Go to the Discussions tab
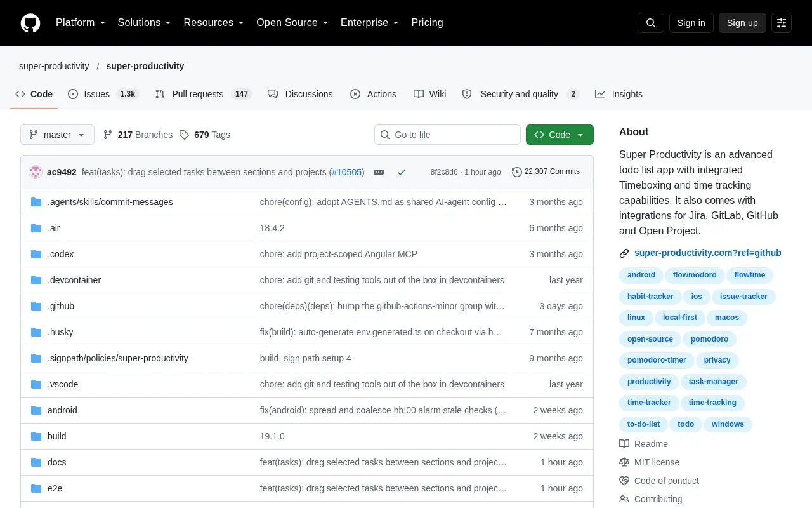Viewport: 812px width, 508px height. click(x=300, y=94)
